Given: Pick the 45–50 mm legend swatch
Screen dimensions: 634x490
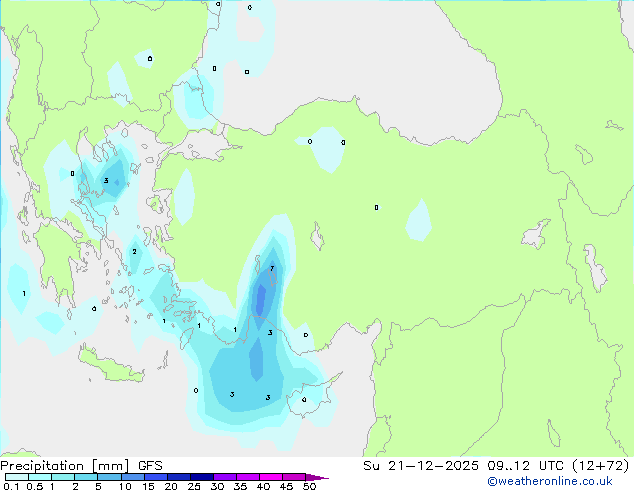Looking at the screenshot, I should (294, 477).
